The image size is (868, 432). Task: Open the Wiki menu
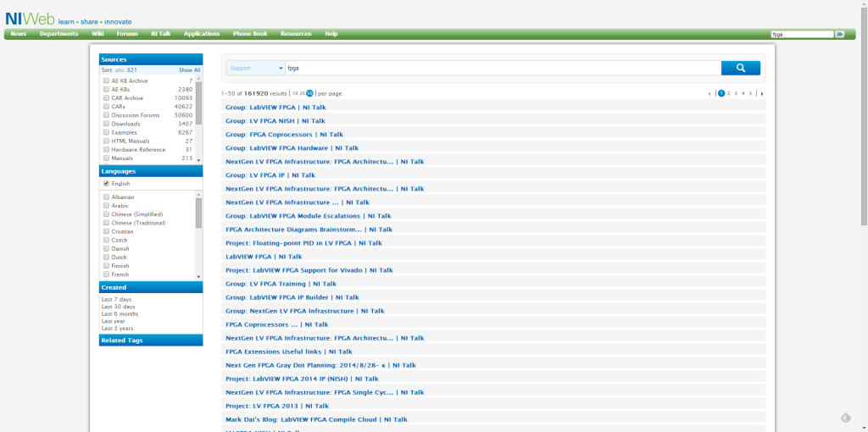[97, 34]
